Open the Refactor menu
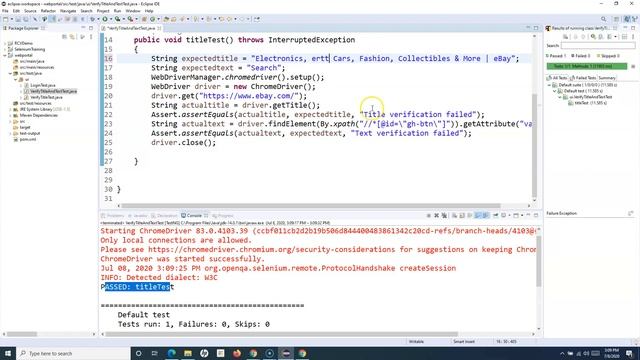 coord(48,11)
